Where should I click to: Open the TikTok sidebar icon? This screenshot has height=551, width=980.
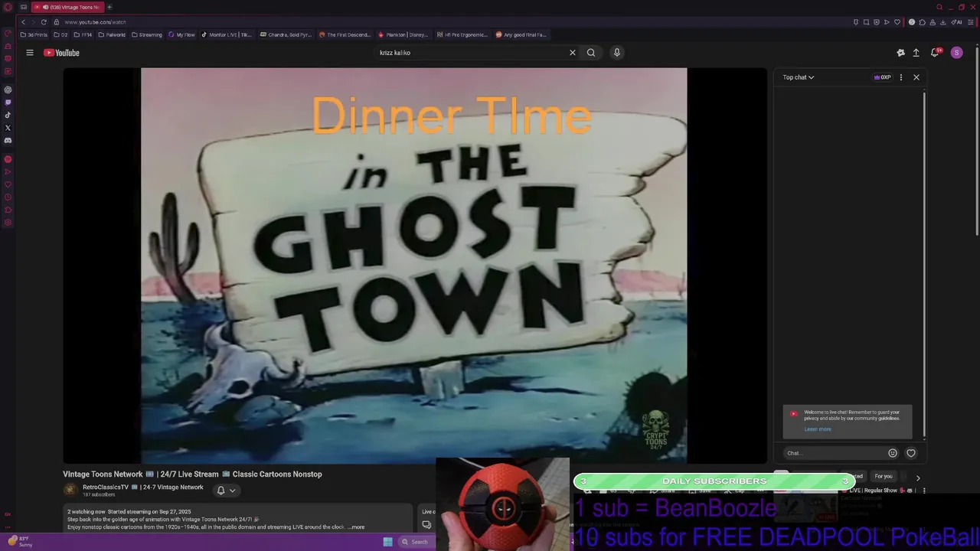(x=8, y=115)
